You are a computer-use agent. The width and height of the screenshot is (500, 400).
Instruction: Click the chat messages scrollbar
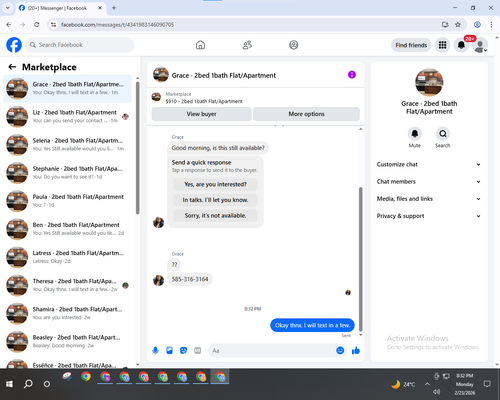click(360, 259)
